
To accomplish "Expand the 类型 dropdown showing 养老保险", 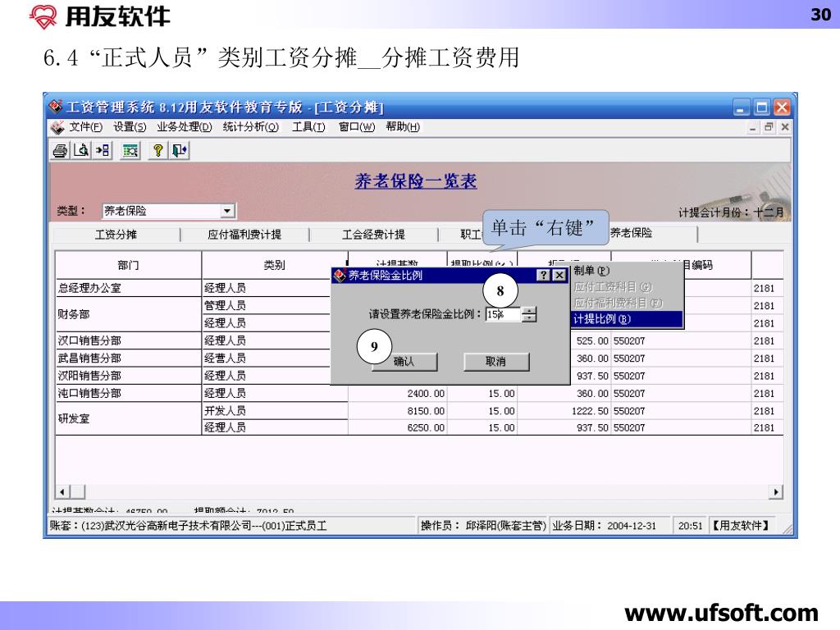I will 228,211.
